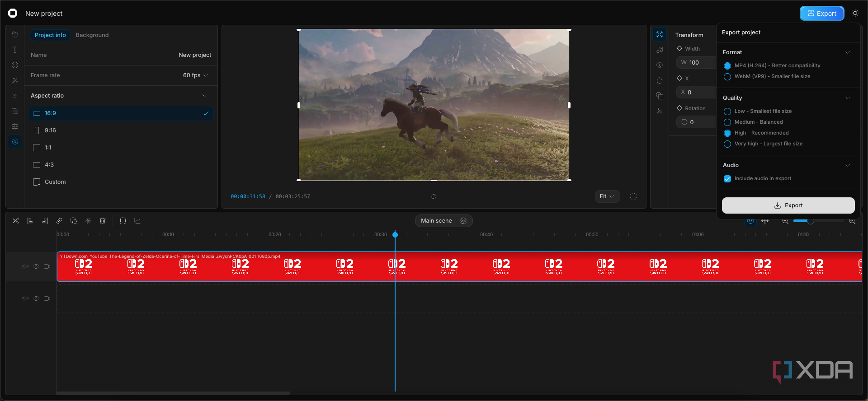
Task: Select MP4 (H.264) format radio button
Action: point(727,66)
